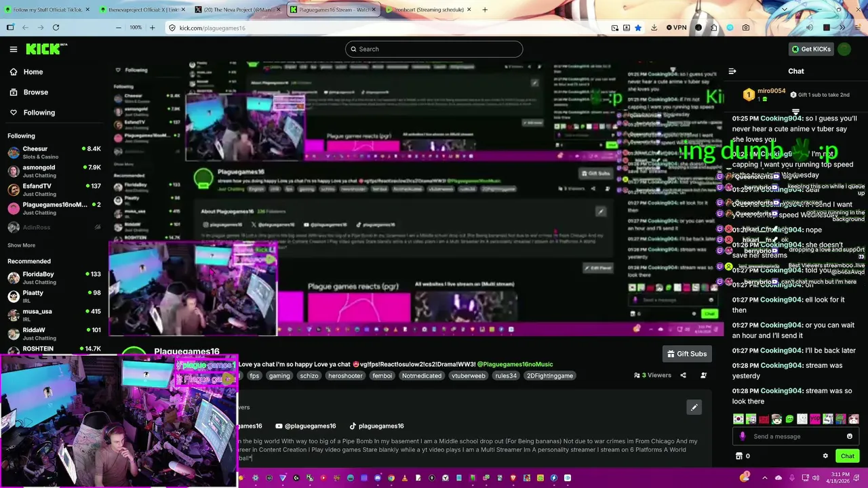The width and height of the screenshot is (868, 488).
Task: Open Piaatty recommended channel
Action: click(54, 296)
